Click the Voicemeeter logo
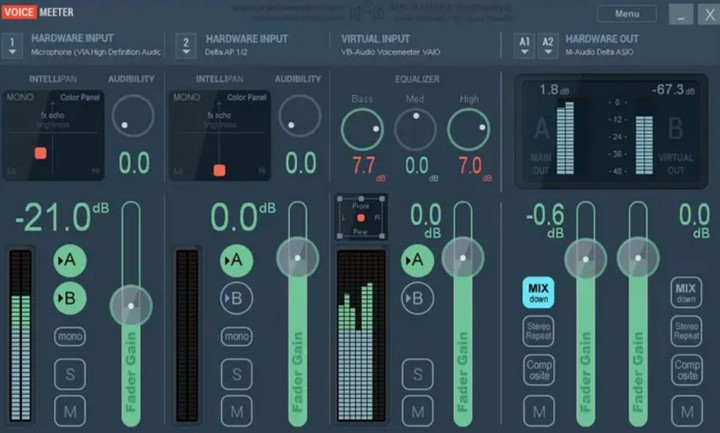 (x=38, y=12)
